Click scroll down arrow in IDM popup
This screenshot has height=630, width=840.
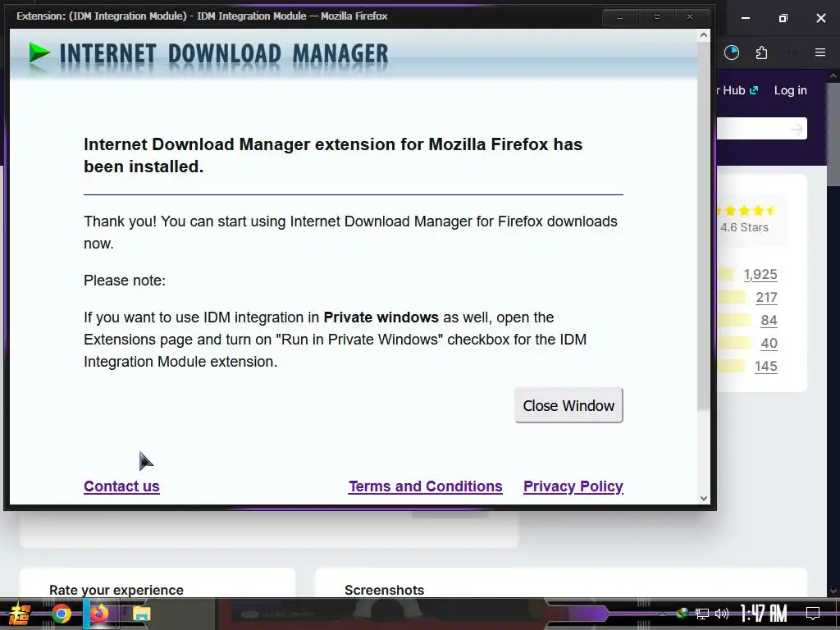[704, 498]
